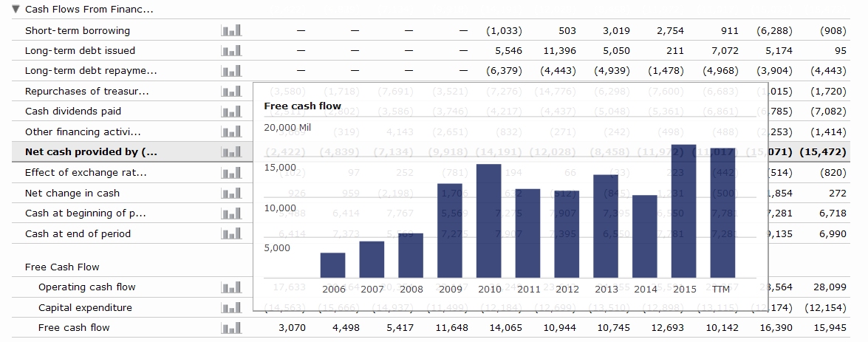Open the chart icon for Repurchases of treasury
Viewport: 868px width, 342px height.
231,92
